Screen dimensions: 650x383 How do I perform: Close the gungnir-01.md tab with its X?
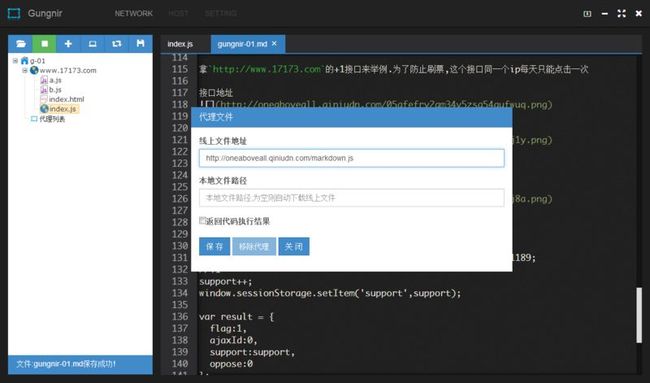[274, 44]
